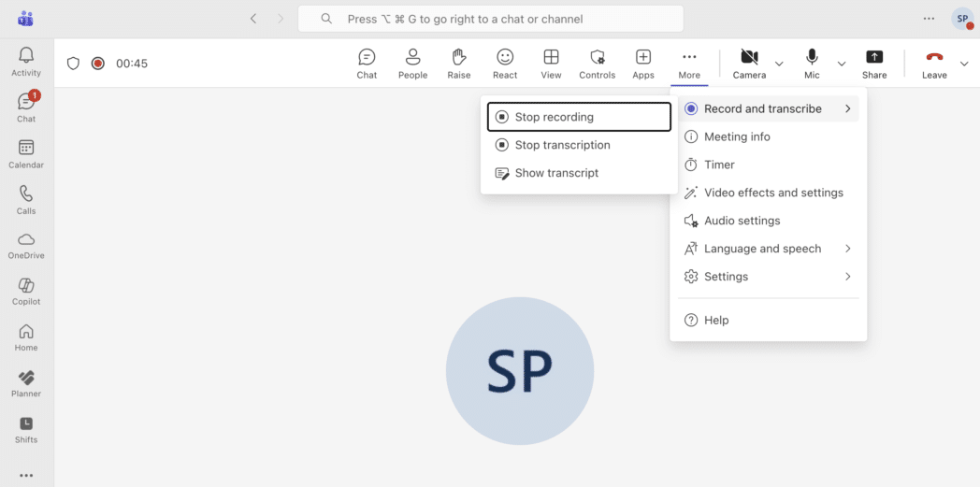Click the search box at top
This screenshot has height=487, width=980.
click(490, 19)
